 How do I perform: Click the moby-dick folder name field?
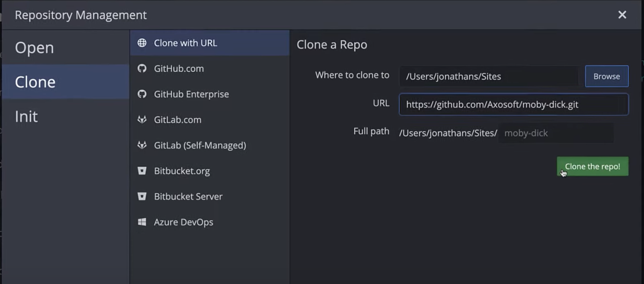coord(556,133)
